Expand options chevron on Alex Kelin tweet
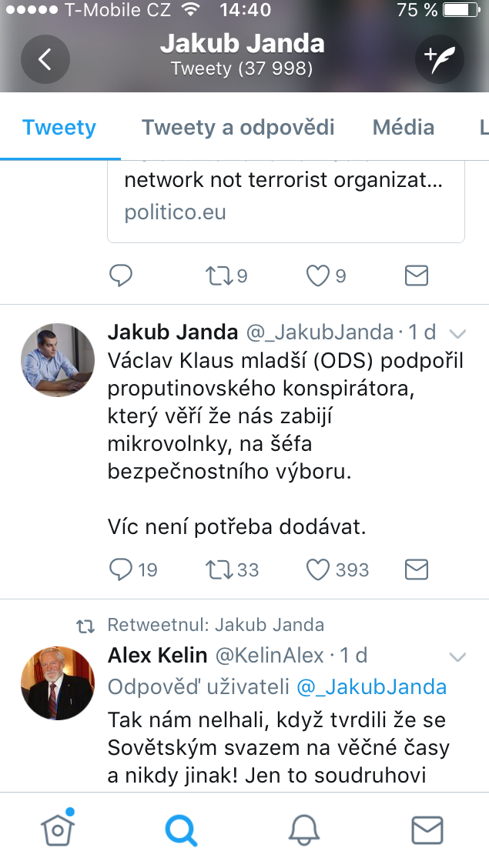 pyautogui.click(x=457, y=656)
